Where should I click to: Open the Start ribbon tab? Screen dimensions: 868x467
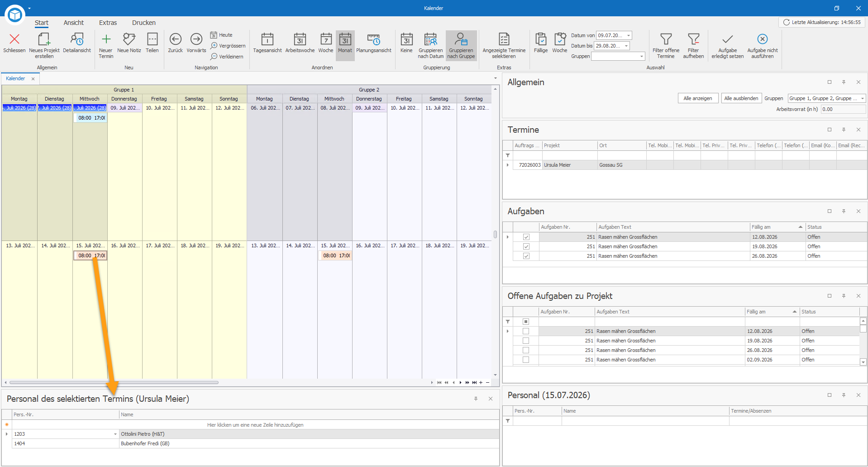(x=42, y=23)
